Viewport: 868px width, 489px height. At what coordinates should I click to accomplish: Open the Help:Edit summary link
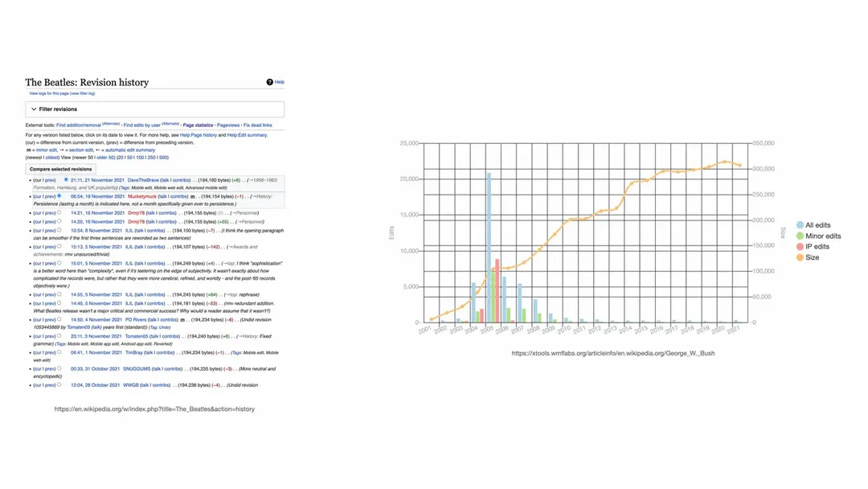pos(247,135)
